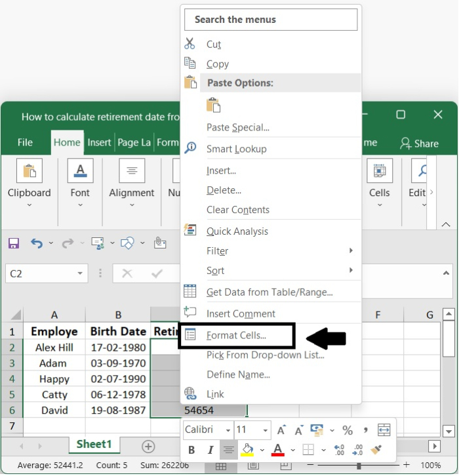
Task: Click the Search the menus field
Action: coord(271,20)
